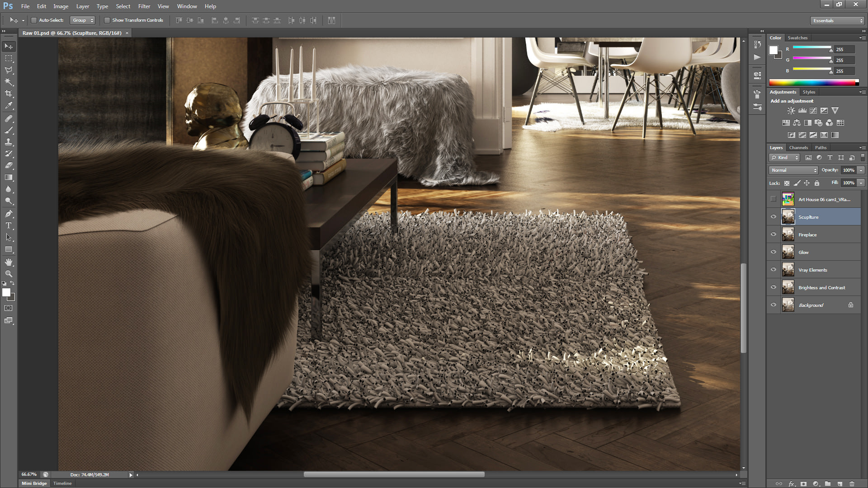The width and height of the screenshot is (868, 488).
Task: Add a layer mask
Action: point(803,483)
